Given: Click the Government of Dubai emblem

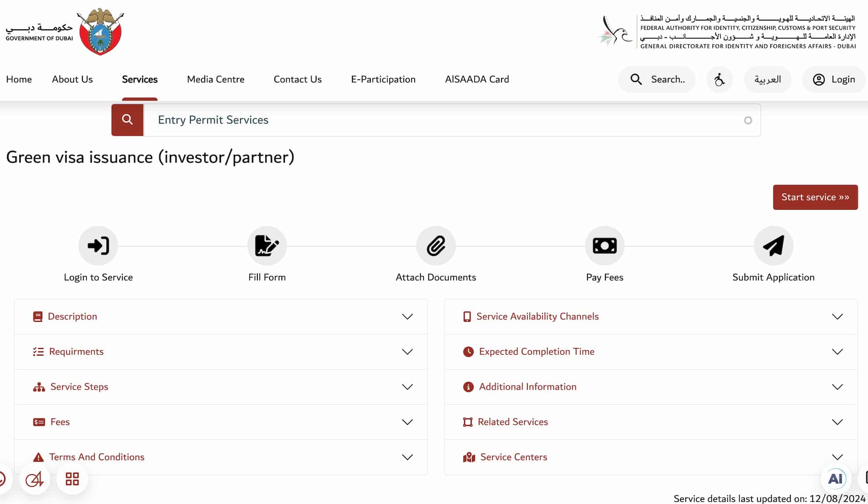Looking at the screenshot, I should [x=101, y=32].
